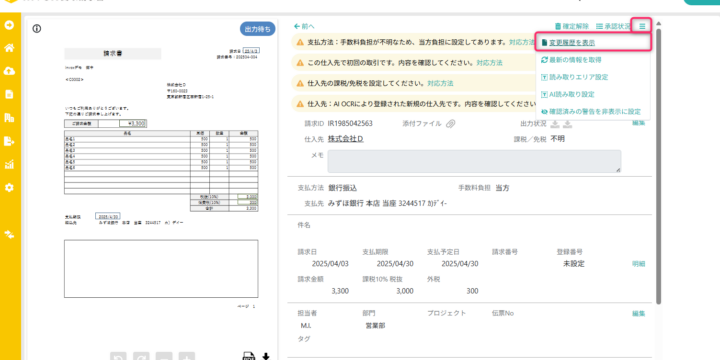Click warning triangle on 初回の取引 alert
This screenshot has height=360, width=720.
[300, 62]
